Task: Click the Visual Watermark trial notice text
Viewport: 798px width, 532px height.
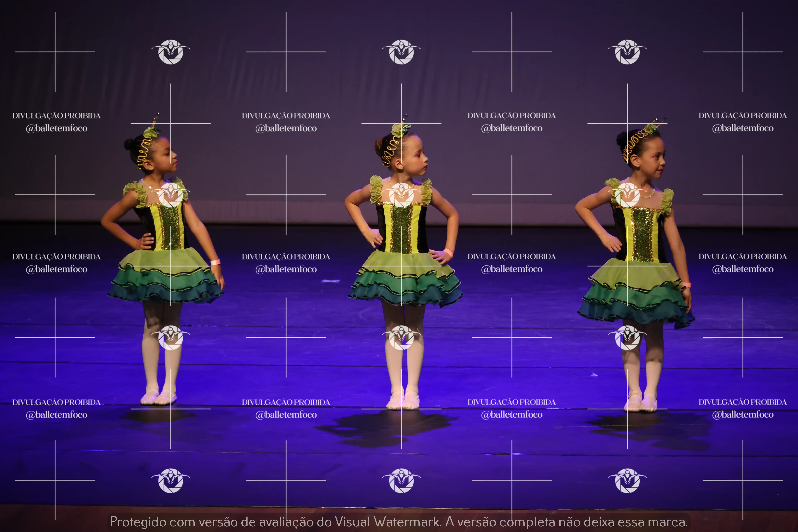Action: point(399,522)
